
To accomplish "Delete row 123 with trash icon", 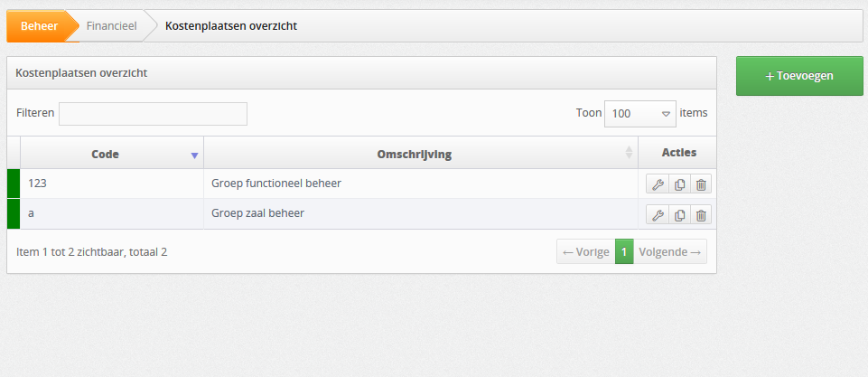I will [701, 184].
